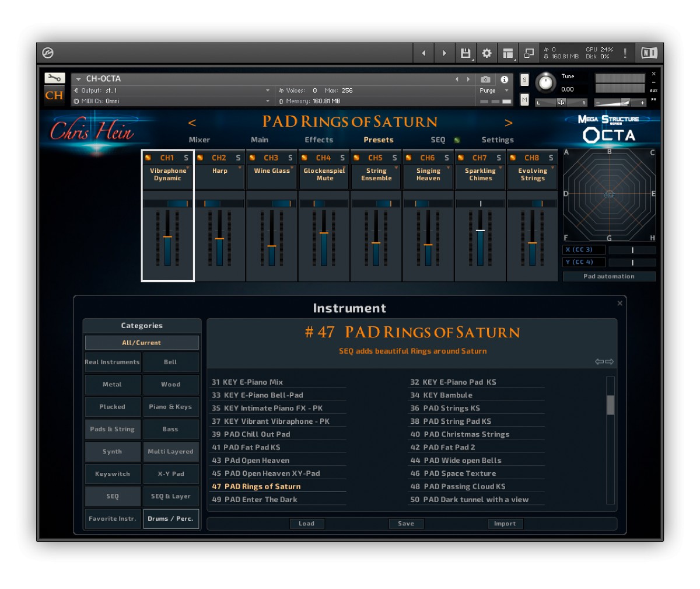This screenshot has height=589, width=700.
Task: Select preset 44 PAD Wide open Bells
Action: (456, 460)
